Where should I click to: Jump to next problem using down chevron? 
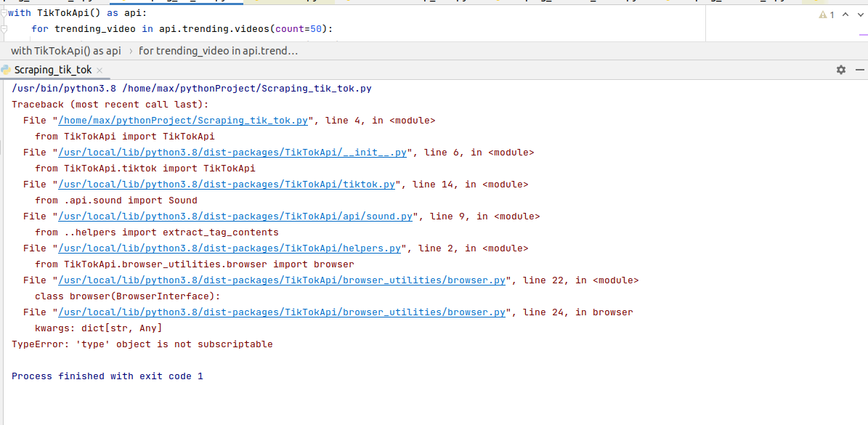coord(859,13)
